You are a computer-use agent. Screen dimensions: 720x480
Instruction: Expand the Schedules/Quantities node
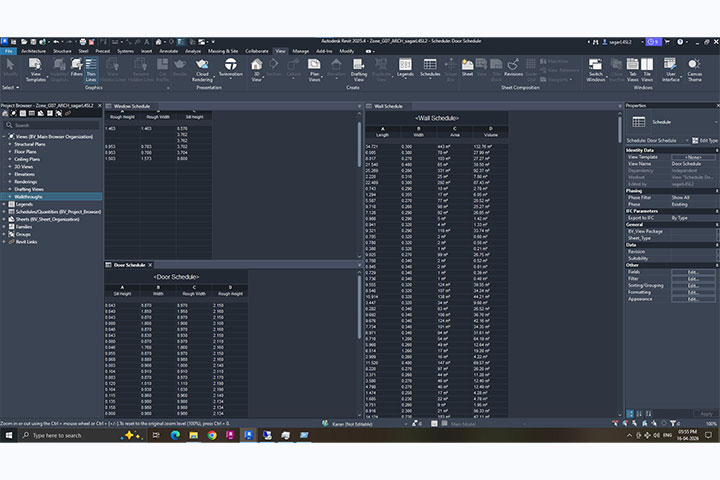(4, 212)
